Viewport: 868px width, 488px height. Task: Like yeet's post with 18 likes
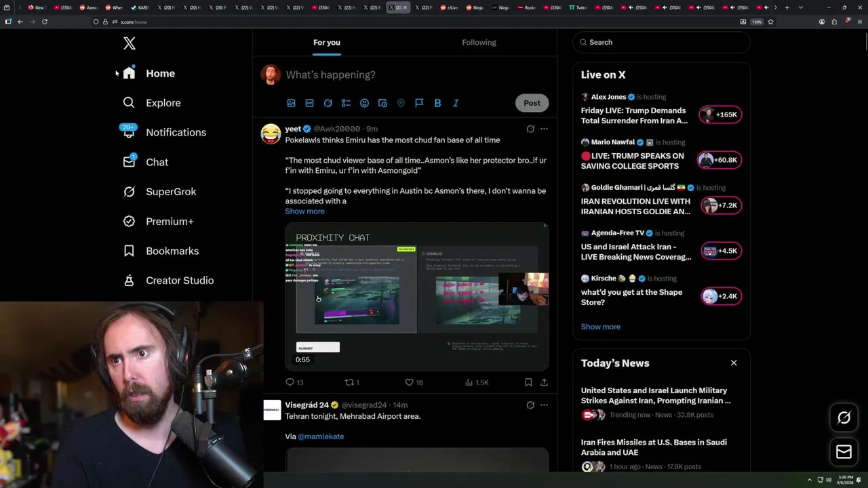pos(414,382)
